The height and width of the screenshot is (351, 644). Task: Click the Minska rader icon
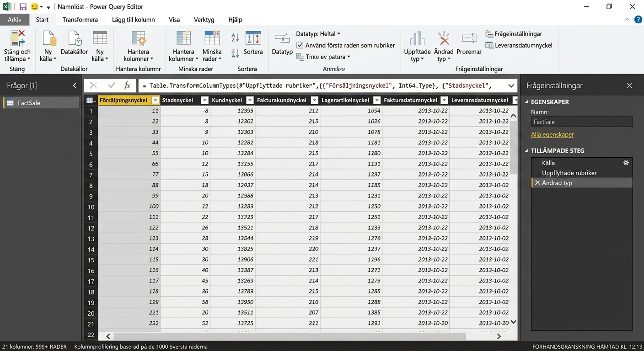point(212,38)
